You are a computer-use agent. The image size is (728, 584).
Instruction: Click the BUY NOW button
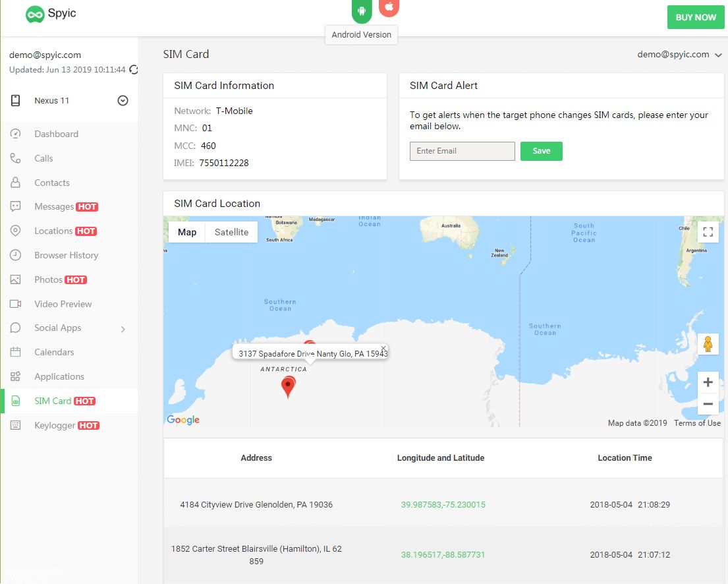695,17
